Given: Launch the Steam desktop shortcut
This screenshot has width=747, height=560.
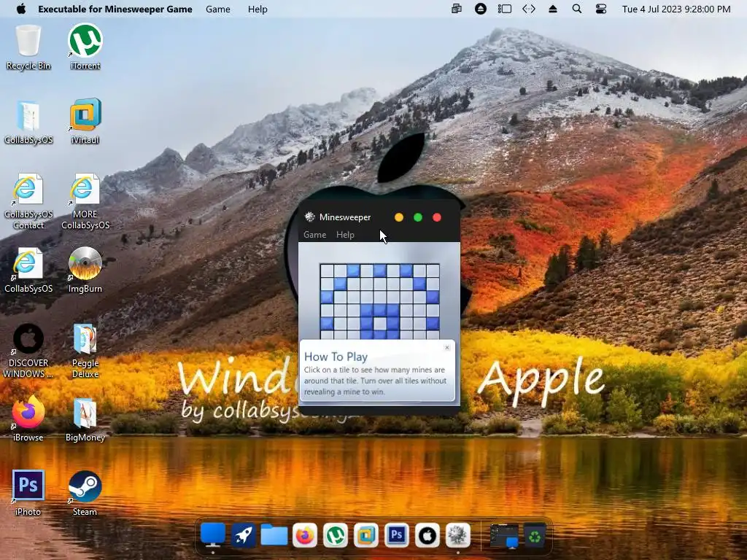Looking at the screenshot, I should (85, 493).
